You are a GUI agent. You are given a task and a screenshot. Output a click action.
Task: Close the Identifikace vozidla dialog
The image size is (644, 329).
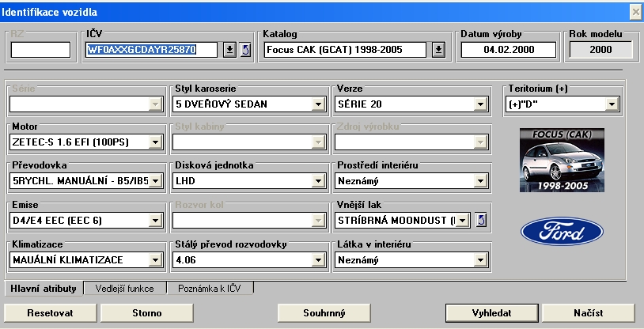pyautogui.click(x=635, y=12)
